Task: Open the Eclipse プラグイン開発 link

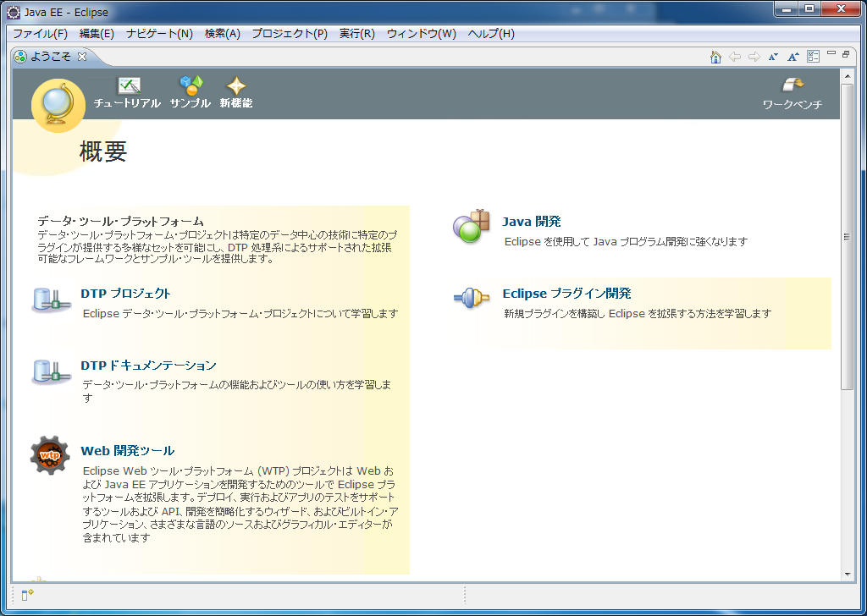Action: pyautogui.click(x=566, y=294)
